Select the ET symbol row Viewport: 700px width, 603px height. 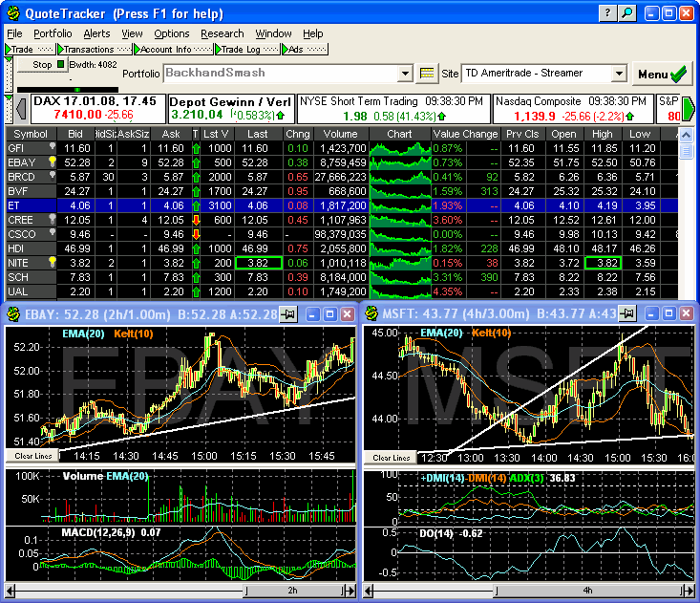pyautogui.click(x=342, y=205)
